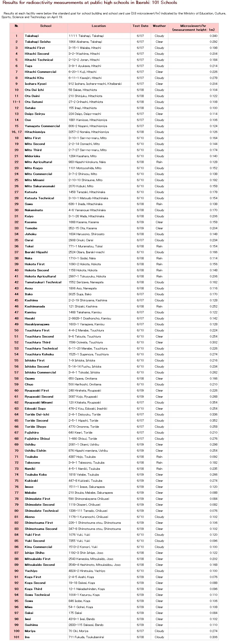Select the Hitachi Technical school name
This screenshot has height=644, width=232.
click(x=39, y=60)
